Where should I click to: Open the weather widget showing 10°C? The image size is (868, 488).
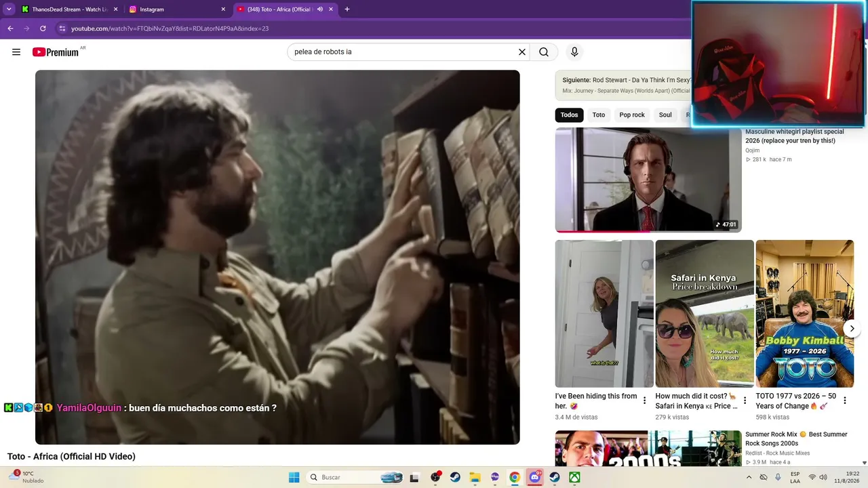click(x=26, y=477)
